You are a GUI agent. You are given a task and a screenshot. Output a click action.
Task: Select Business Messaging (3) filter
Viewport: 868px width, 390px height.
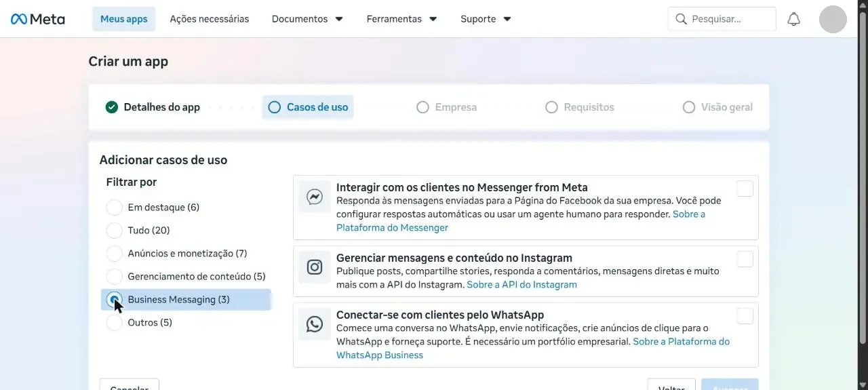[x=186, y=300]
